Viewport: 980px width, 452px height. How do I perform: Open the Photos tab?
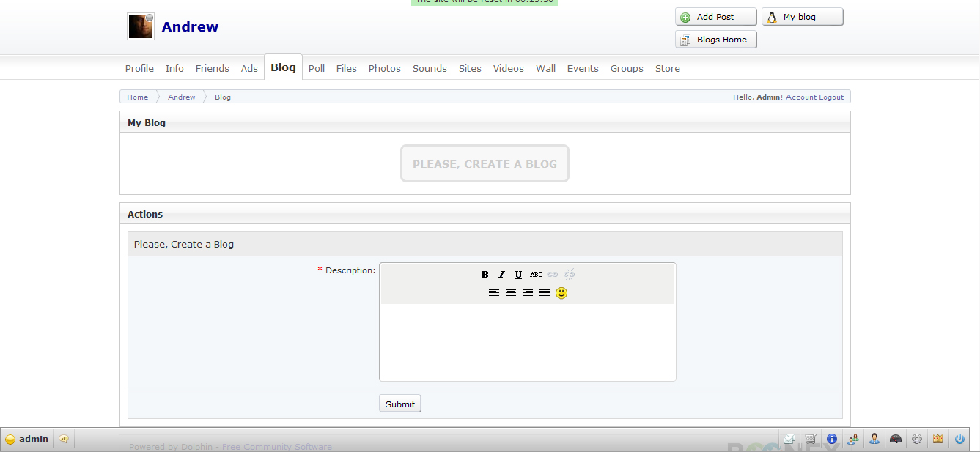[385, 68]
